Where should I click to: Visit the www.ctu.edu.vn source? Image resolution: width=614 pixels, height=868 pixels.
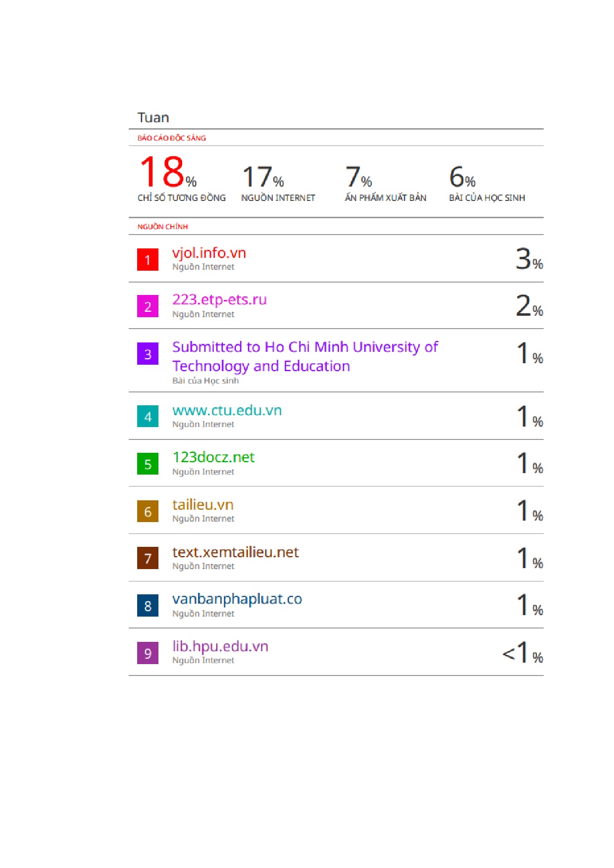[227, 410]
